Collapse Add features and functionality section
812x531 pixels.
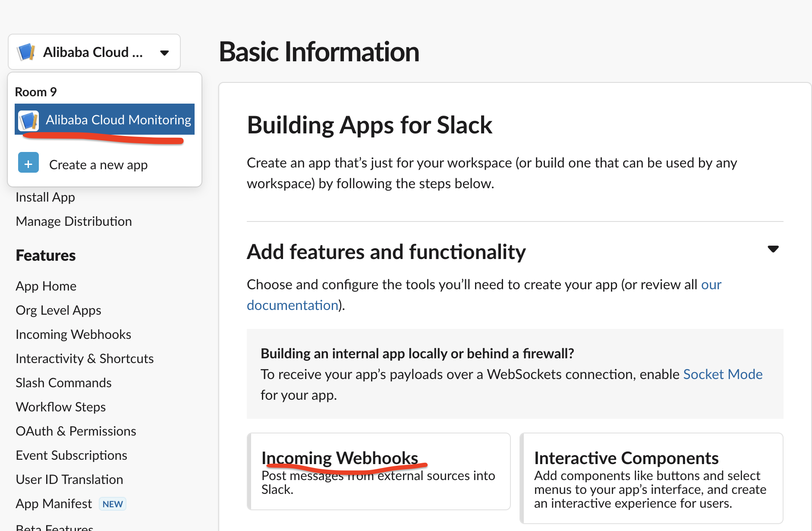[x=773, y=249]
